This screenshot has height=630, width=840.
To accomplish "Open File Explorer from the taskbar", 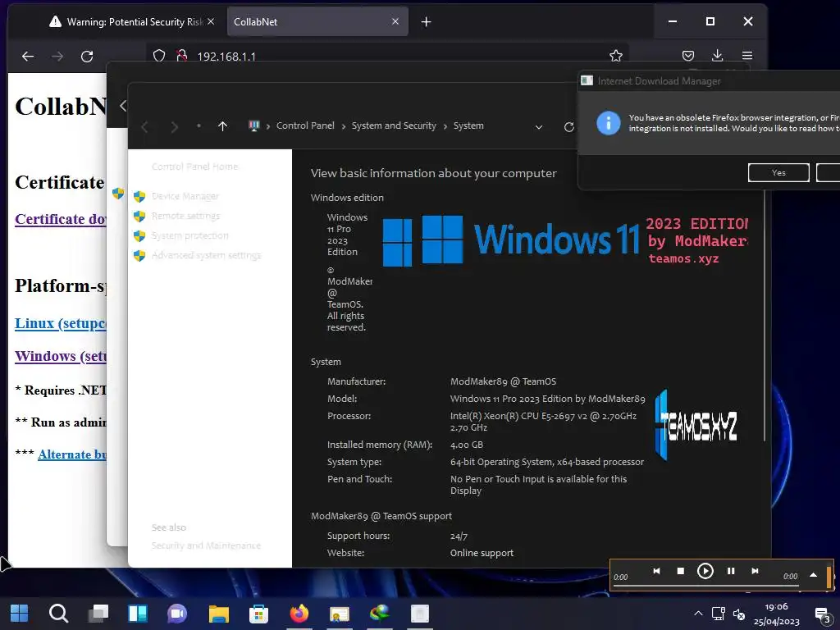I will point(218,614).
